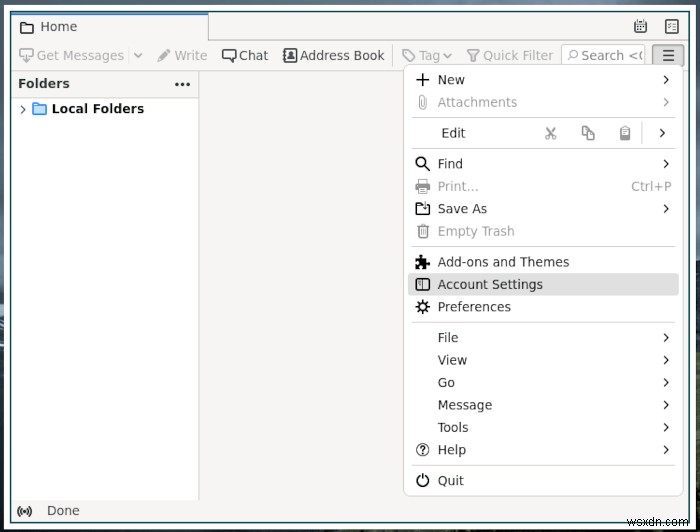Expand the New submenu arrow
The height and width of the screenshot is (532, 700).
click(666, 79)
